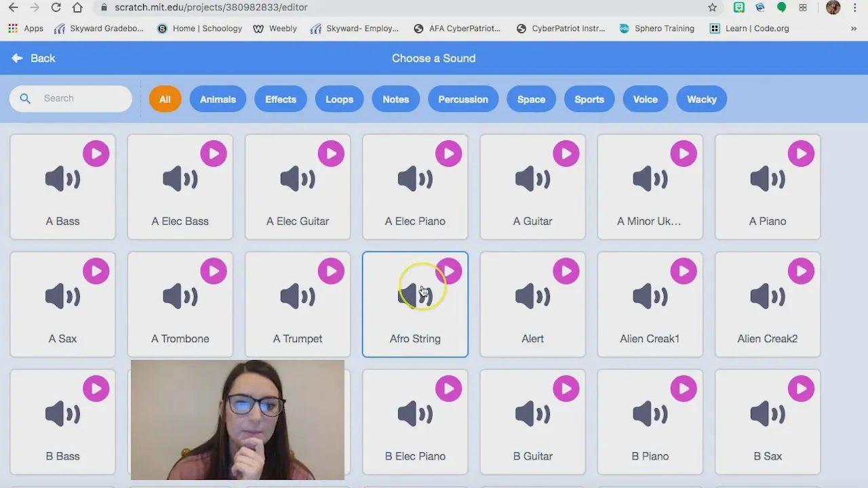Click the browser address bar URL
The height and width of the screenshot is (488, 868).
(x=211, y=7)
